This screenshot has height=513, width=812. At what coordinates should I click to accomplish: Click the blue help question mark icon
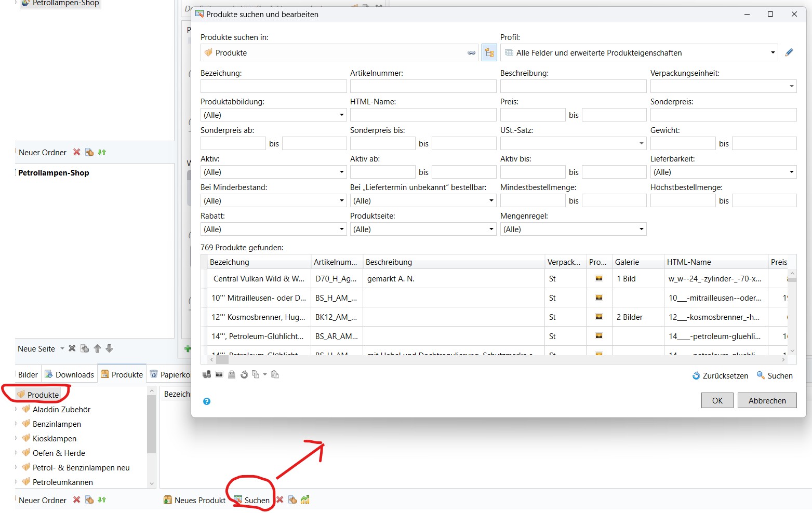click(207, 401)
